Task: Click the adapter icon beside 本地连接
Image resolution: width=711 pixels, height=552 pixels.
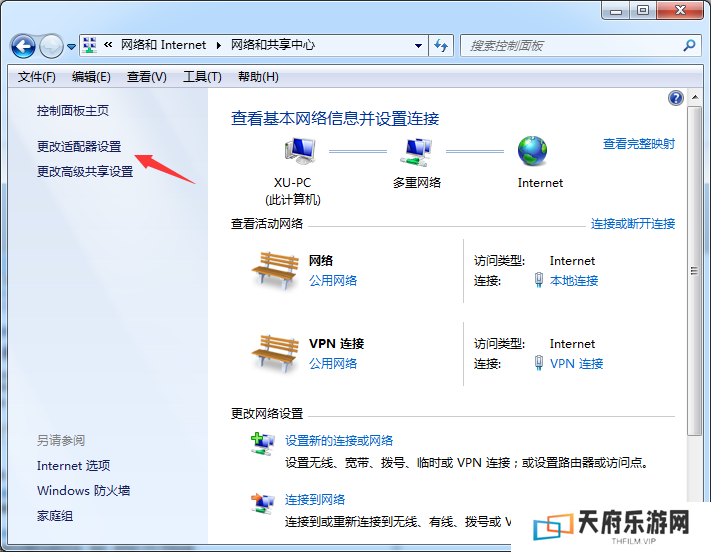Action: [x=539, y=280]
